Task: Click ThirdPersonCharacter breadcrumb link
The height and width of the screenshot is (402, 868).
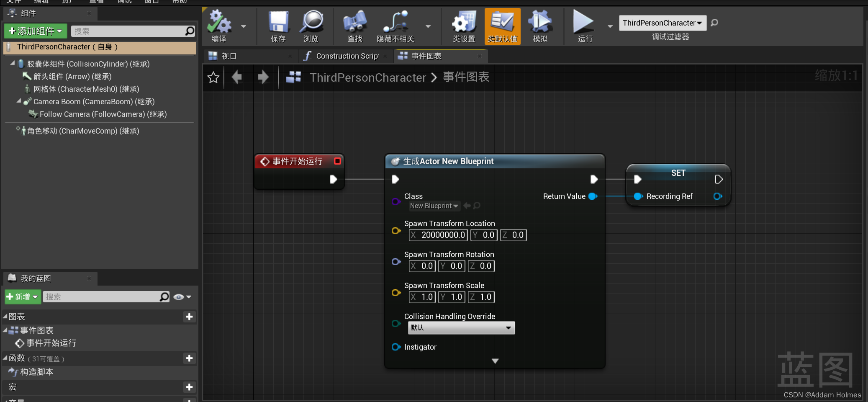Action: click(367, 77)
